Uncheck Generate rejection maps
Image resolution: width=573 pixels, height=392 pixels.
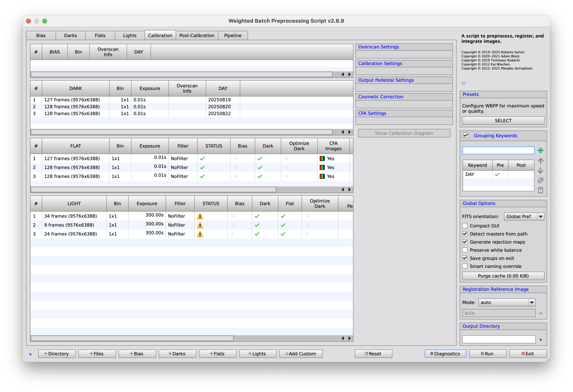[465, 242]
